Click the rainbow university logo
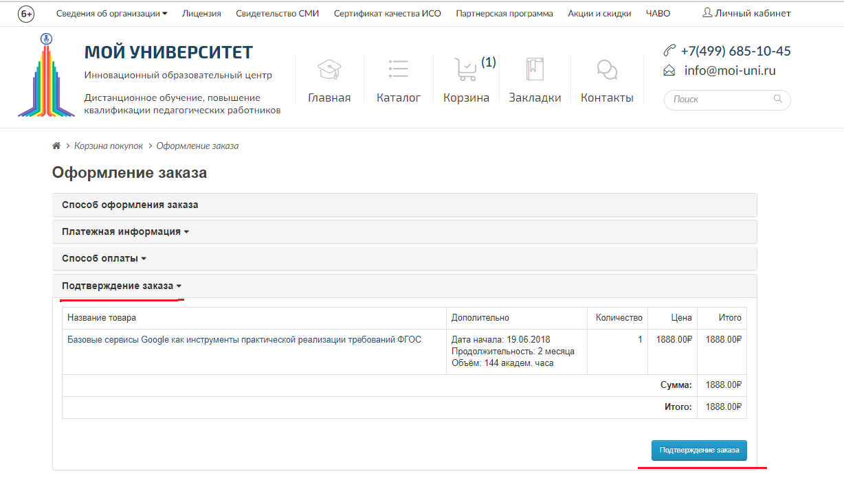The image size is (844, 504). point(46,76)
